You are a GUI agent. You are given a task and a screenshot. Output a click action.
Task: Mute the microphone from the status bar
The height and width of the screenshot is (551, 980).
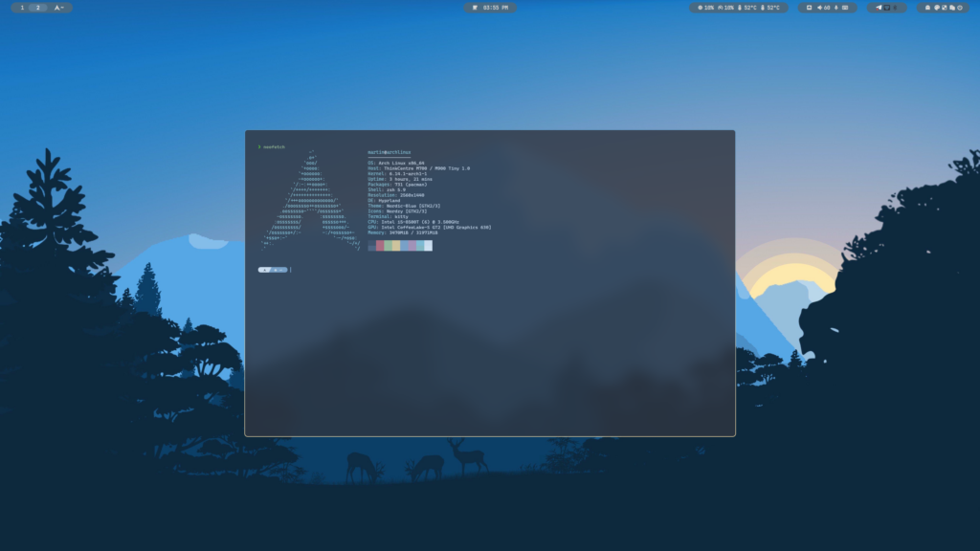(835, 7)
